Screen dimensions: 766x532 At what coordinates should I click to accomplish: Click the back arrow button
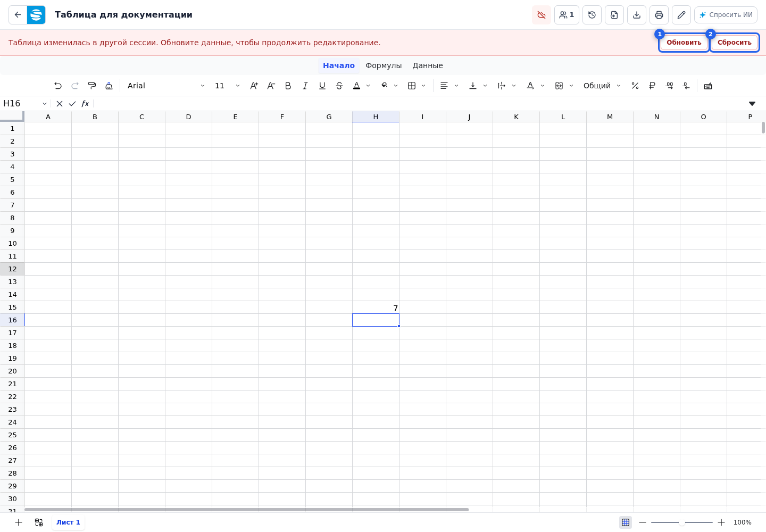click(18, 15)
